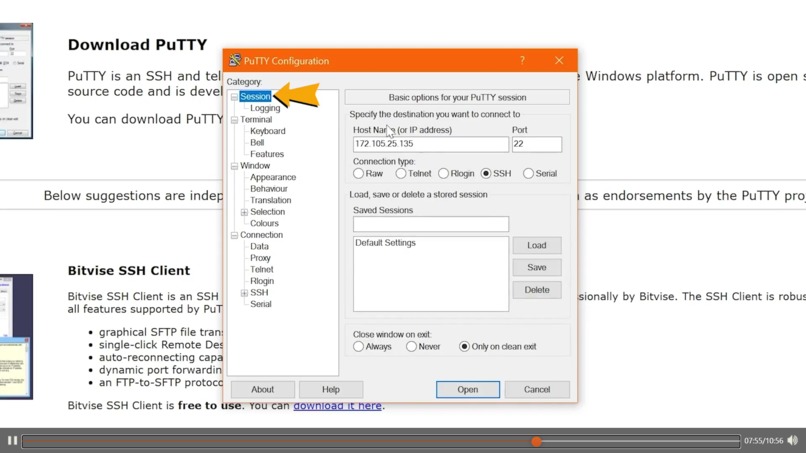Screen dimensions: 806x453
Task: Open the PuTTY screenshot thumbnail on webpage
Action: 16,81
